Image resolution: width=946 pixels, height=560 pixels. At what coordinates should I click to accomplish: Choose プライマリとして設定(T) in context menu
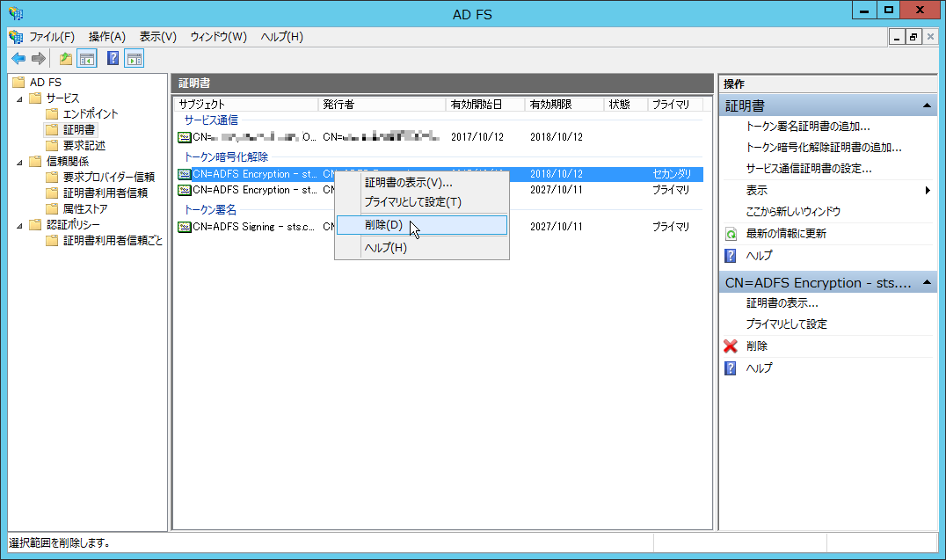click(422, 202)
